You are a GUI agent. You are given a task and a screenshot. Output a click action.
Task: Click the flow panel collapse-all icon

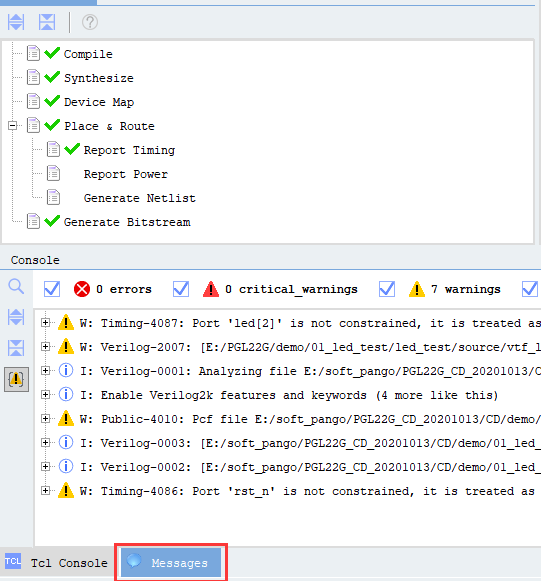(47, 22)
